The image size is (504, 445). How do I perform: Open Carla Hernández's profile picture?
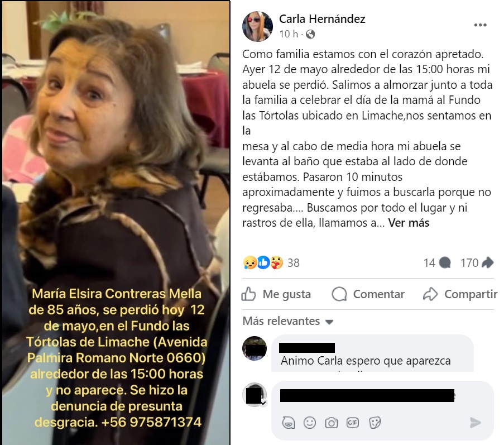pos(257,26)
